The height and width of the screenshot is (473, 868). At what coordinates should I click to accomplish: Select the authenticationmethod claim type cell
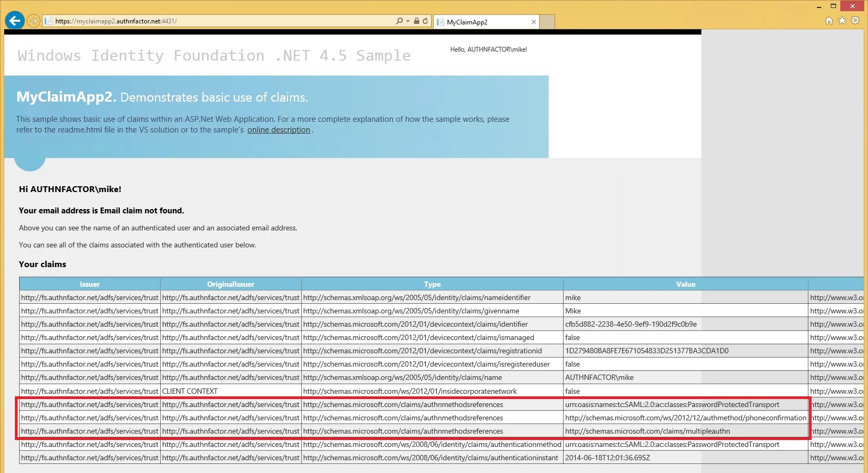(x=432, y=444)
